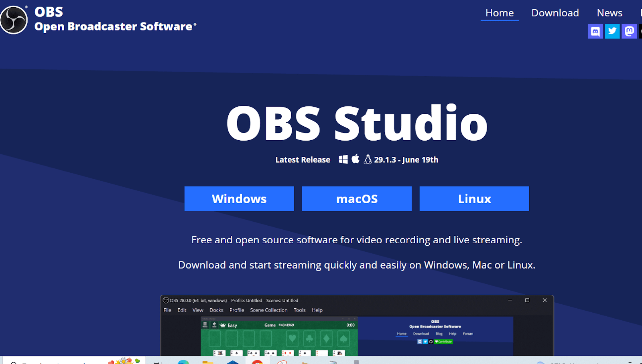This screenshot has width=642, height=364.
Task: Click the 'OBS Studio' main heading
Action: [357, 123]
